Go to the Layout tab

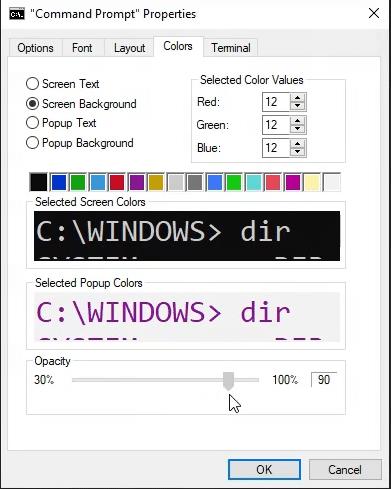129,48
